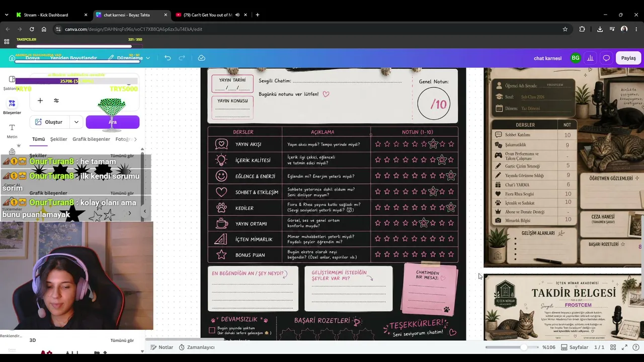Viewport: 644px width, 362px height.
Task: Check cloud save status icon
Action: pos(201,58)
